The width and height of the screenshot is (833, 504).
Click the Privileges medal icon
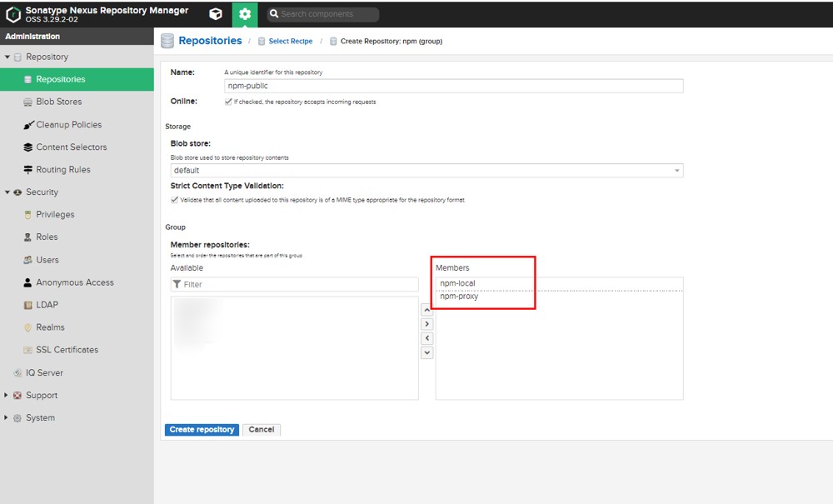point(27,215)
